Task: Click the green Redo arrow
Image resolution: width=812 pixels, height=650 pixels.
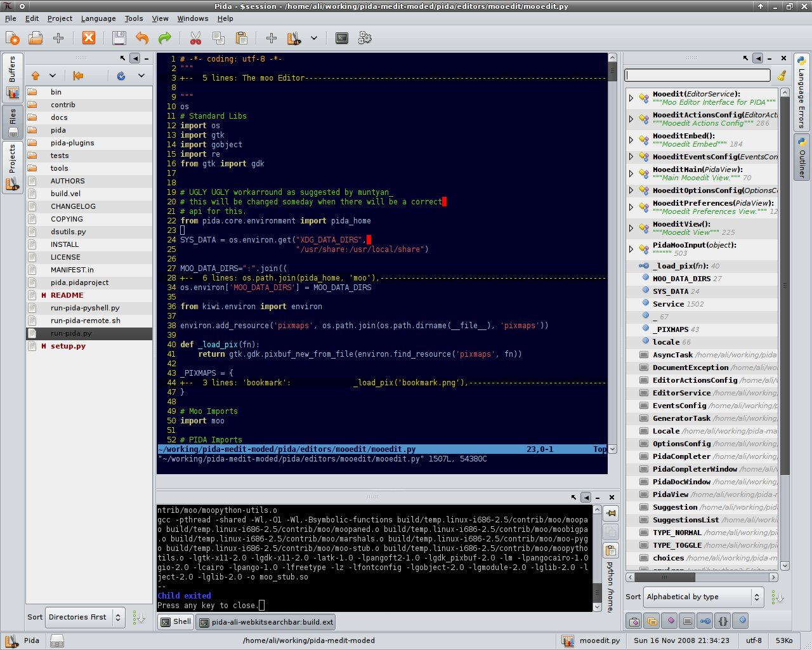Action: click(165, 38)
